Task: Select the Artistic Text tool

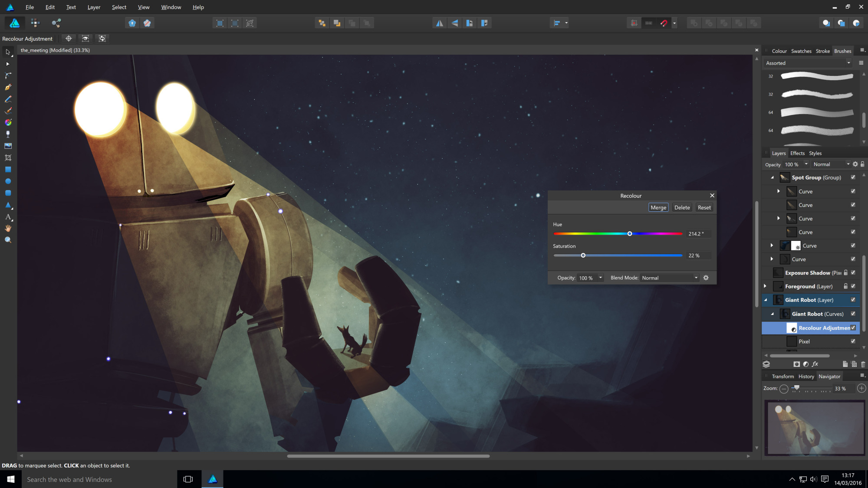Action: [8, 217]
